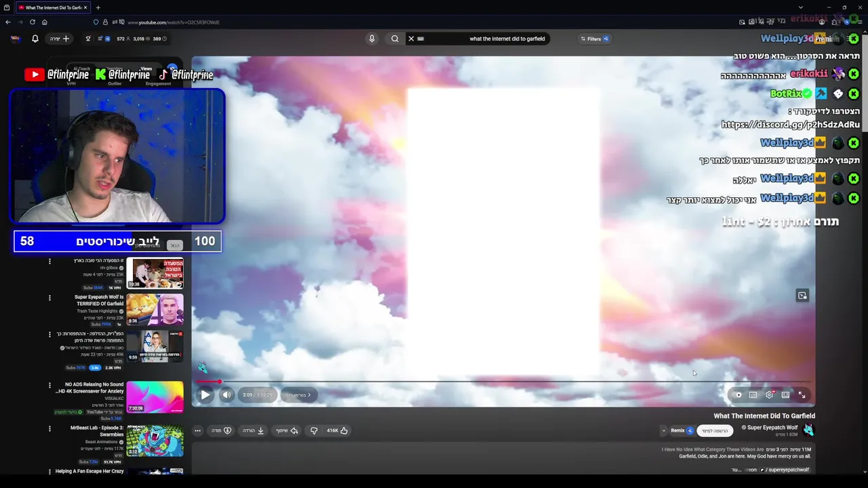
Task: Switch the player to theater mode
Action: 785,394
